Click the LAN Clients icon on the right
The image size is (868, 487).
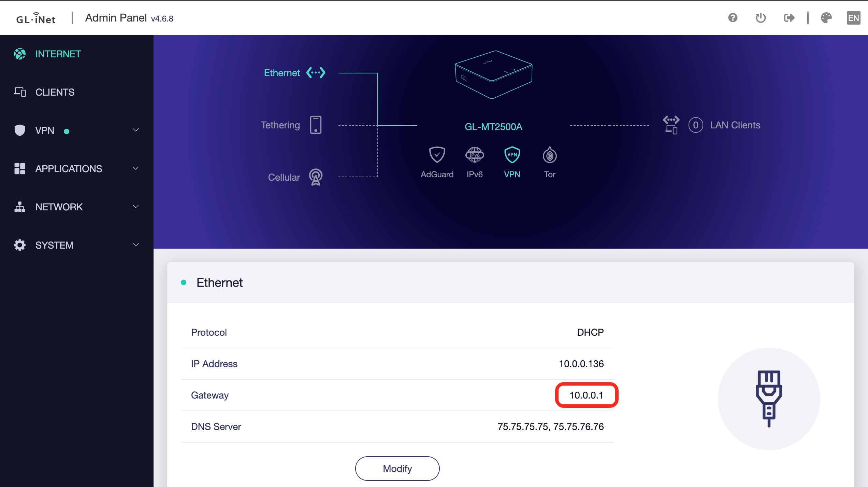pos(671,125)
